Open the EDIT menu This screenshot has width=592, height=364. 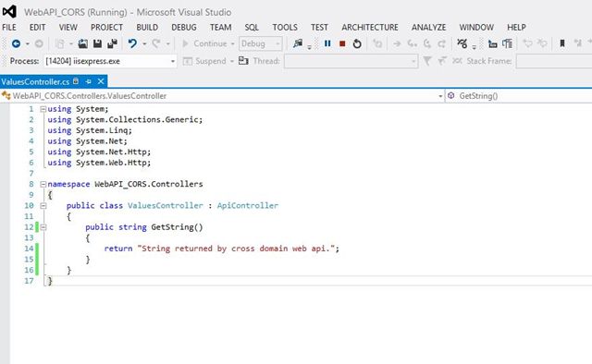[37, 28]
